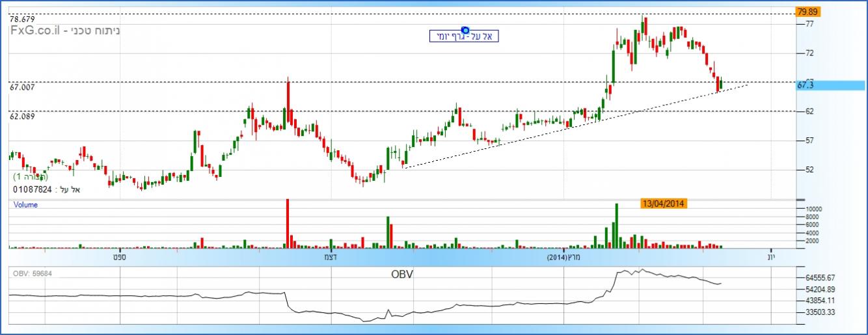The image size is (868, 335).
Task: Select the large OBV title text
Action: (402, 275)
